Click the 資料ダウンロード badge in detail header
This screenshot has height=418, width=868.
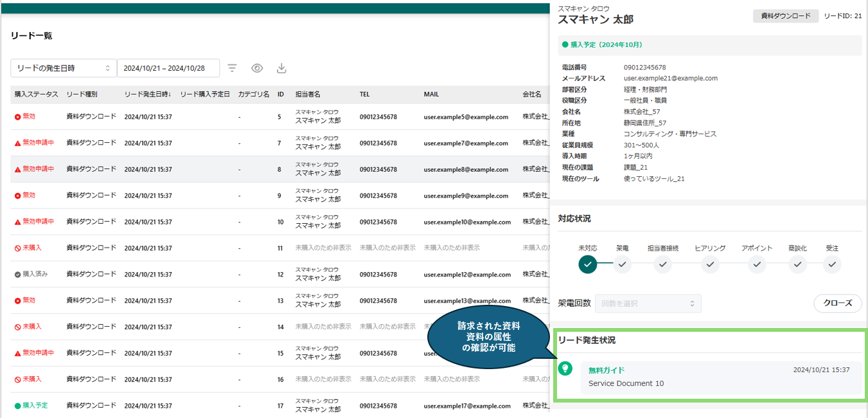(x=786, y=16)
